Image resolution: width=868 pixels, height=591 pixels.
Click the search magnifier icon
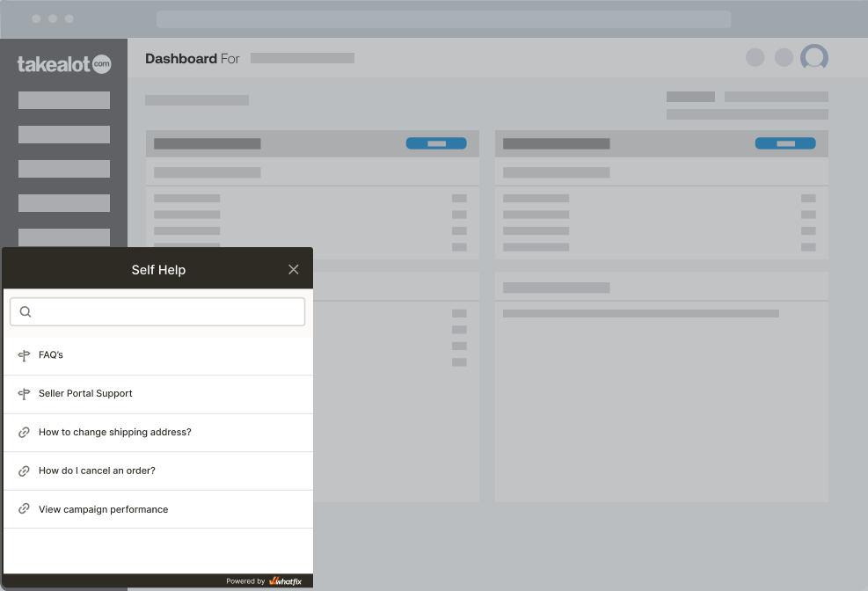tap(26, 311)
